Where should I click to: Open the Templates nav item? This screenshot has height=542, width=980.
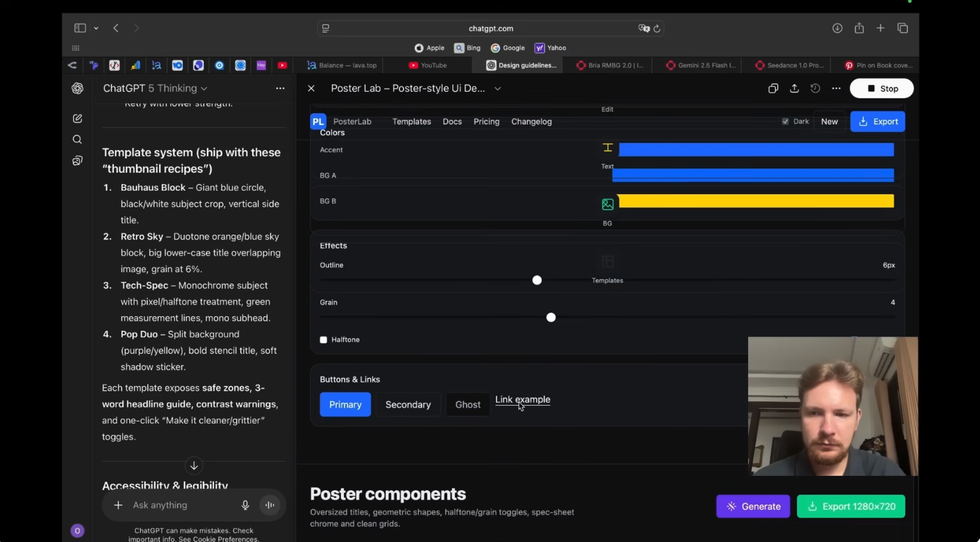tap(411, 122)
